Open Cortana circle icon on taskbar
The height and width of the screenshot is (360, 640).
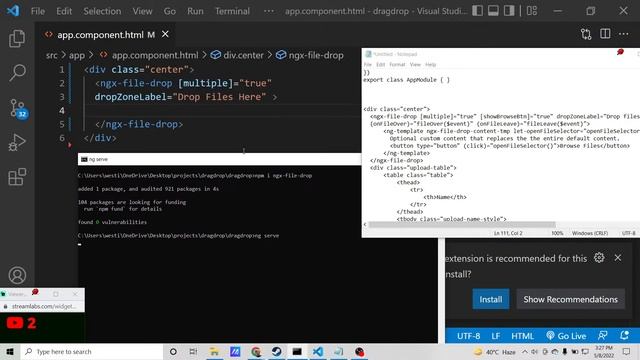[173, 351]
